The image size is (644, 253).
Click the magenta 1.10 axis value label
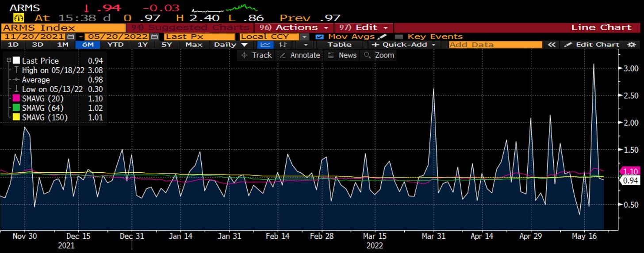630,171
